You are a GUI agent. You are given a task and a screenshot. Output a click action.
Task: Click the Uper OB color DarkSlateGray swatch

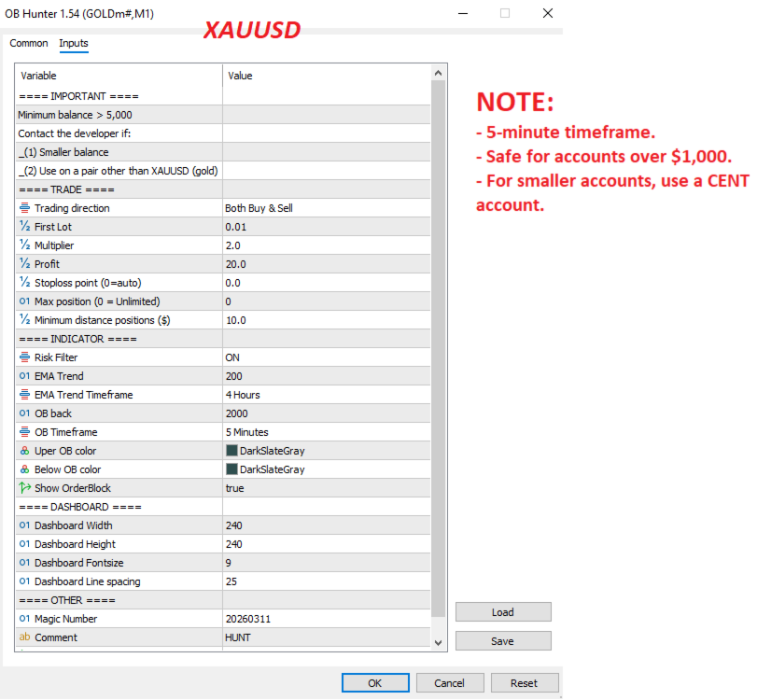(231, 451)
